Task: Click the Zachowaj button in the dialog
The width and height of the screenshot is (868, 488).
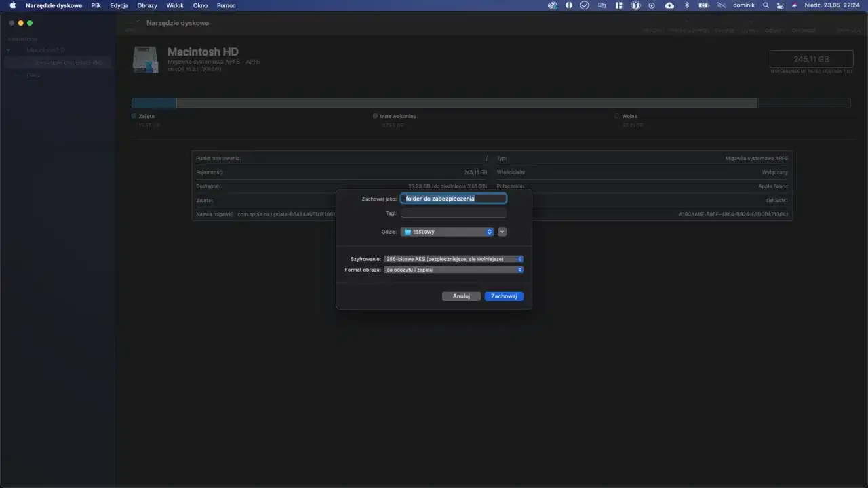Action: pyautogui.click(x=504, y=296)
